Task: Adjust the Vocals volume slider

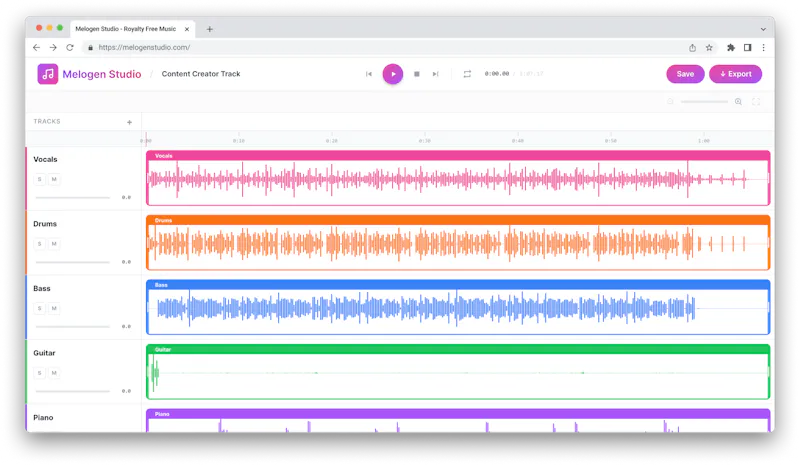Action: [x=72, y=197]
